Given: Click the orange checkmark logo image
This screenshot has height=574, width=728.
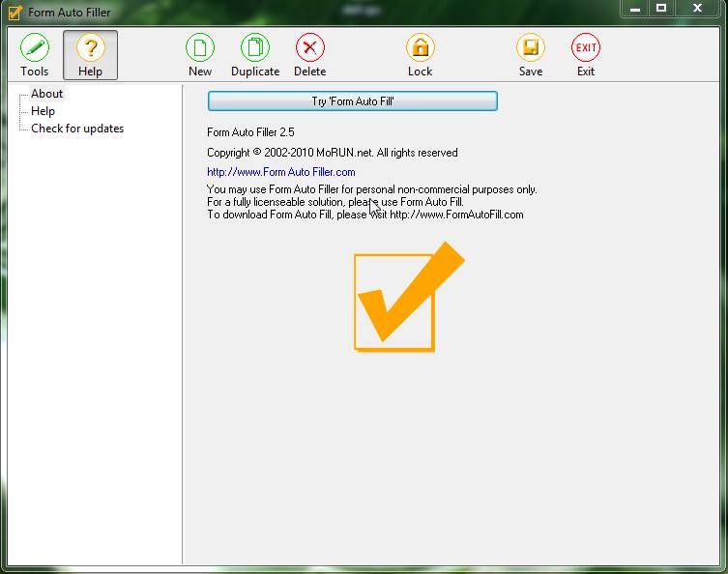Looking at the screenshot, I should [x=410, y=297].
